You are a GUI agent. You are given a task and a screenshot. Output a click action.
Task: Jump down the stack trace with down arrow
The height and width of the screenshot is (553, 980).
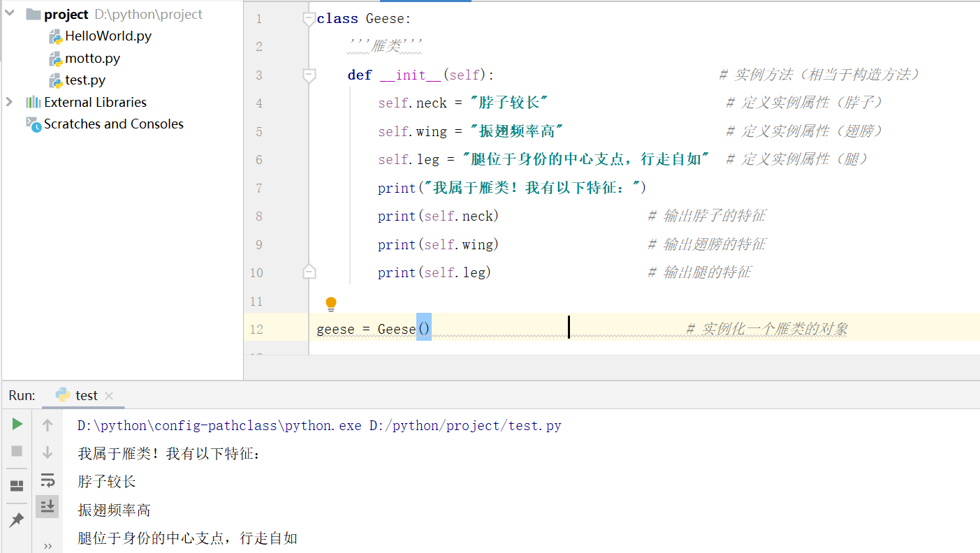47,452
